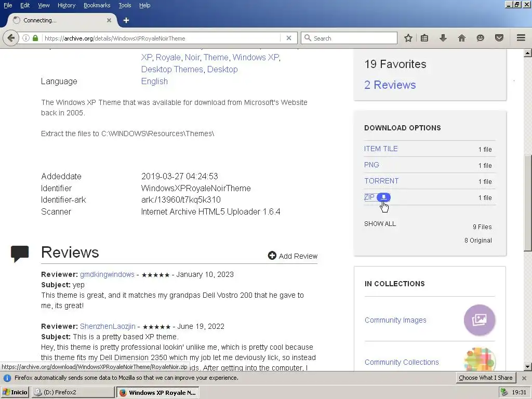The height and width of the screenshot is (399, 532).
Task: Open the Edit menu
Action: coord(25,5)
